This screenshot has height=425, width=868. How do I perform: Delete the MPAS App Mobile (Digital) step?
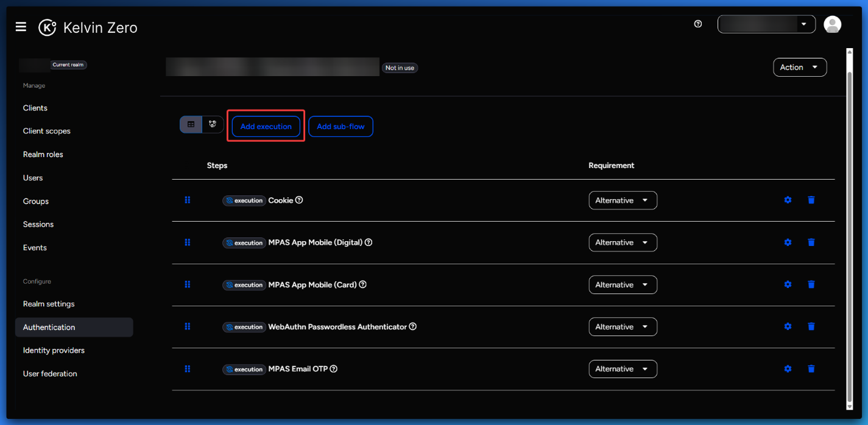click(x=811, y=242)
